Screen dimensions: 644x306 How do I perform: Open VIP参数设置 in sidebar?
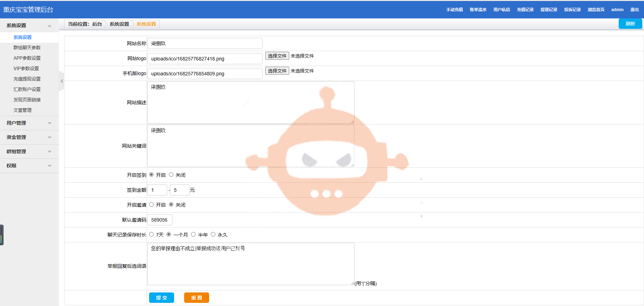(x=26, y=68)
